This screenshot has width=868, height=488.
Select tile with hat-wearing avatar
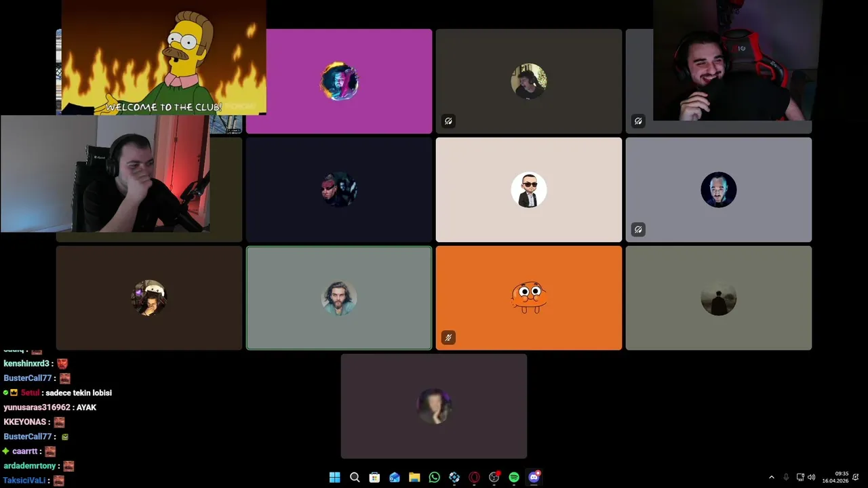[x=149, y=298]
